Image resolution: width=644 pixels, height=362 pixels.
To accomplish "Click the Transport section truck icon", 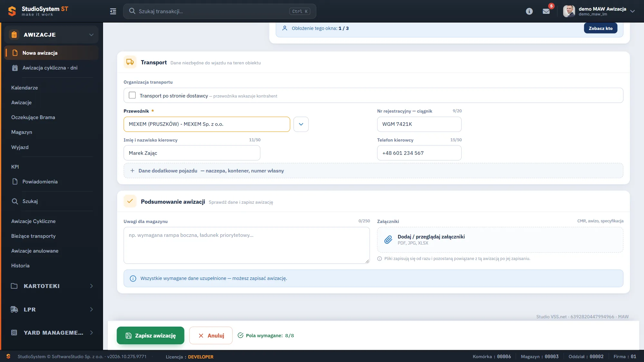I will 130,62.
